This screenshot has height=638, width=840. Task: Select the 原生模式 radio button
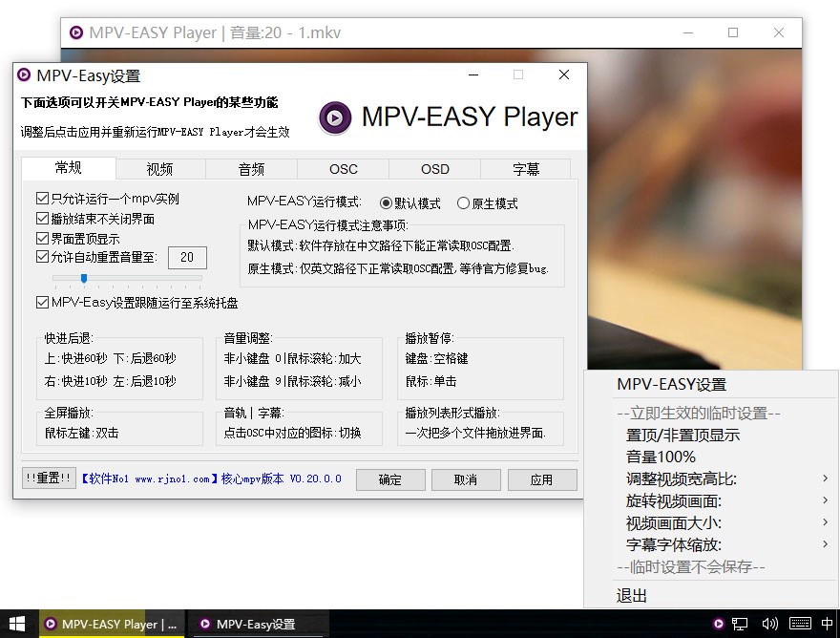[462, 202]
